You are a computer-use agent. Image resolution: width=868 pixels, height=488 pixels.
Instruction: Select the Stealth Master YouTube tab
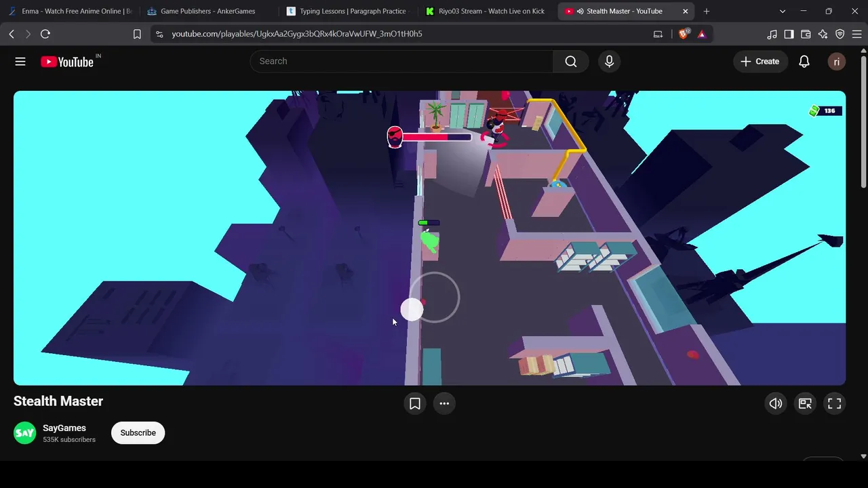627,12
